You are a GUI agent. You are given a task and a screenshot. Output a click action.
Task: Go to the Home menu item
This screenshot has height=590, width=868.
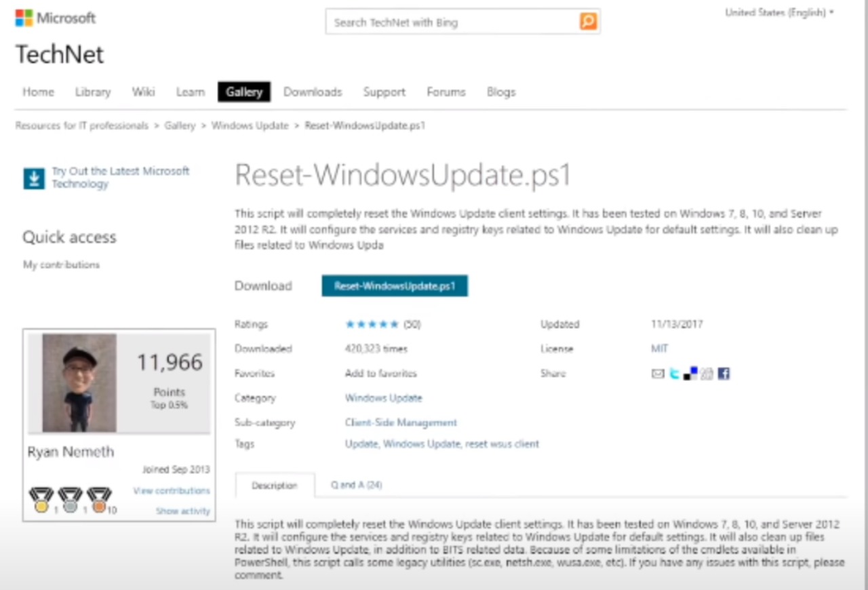[38, 92]
